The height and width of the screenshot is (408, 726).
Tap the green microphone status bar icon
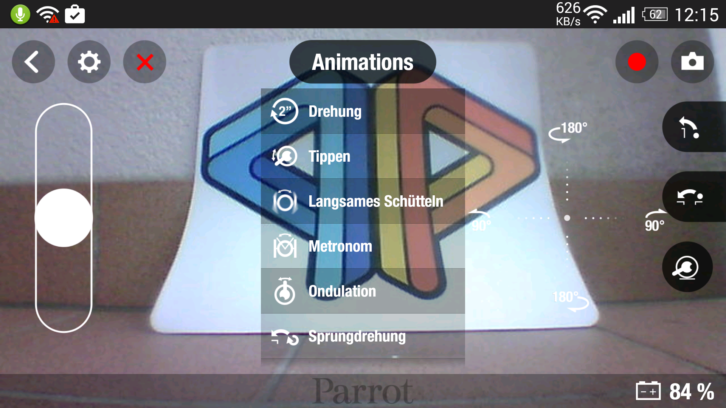coord(20,14)
